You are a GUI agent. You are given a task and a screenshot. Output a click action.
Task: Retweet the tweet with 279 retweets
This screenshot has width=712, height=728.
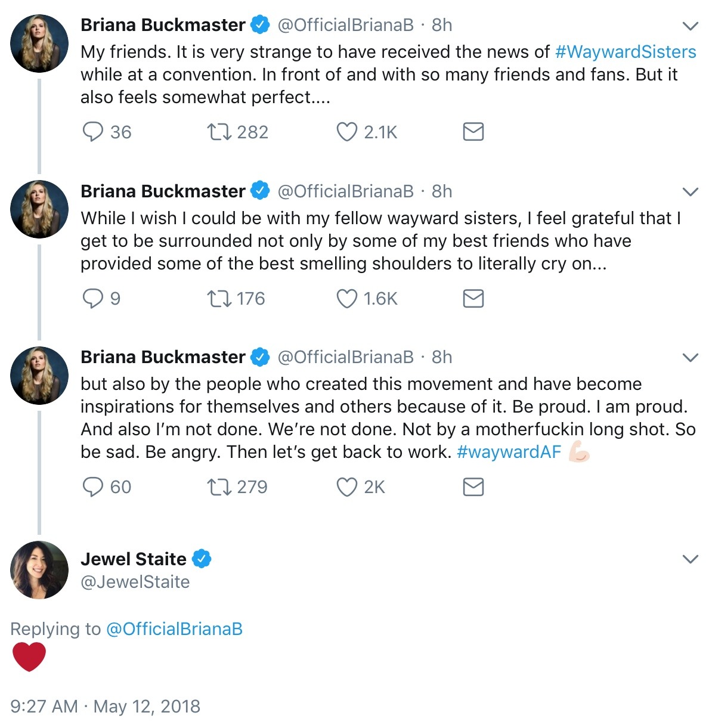(x=219, y=487)
